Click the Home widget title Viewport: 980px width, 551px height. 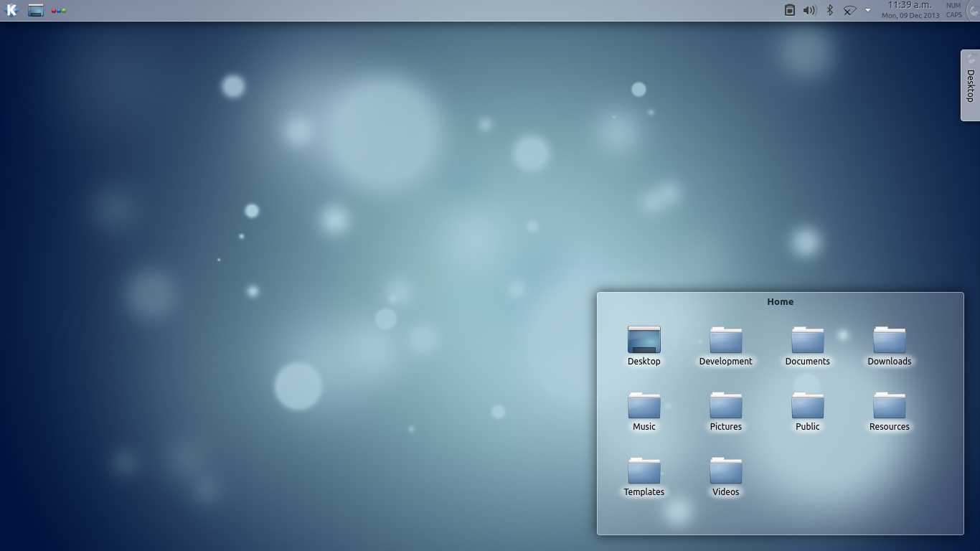[780, 302]
